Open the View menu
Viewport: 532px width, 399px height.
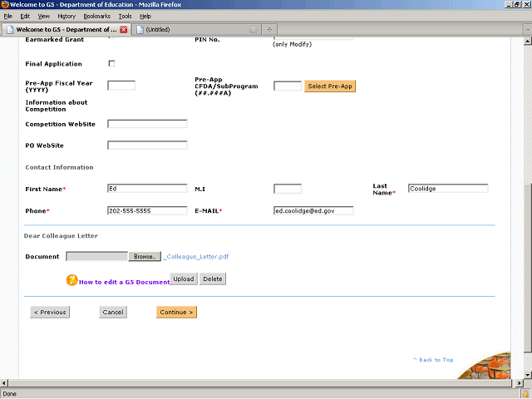point(44,16)
